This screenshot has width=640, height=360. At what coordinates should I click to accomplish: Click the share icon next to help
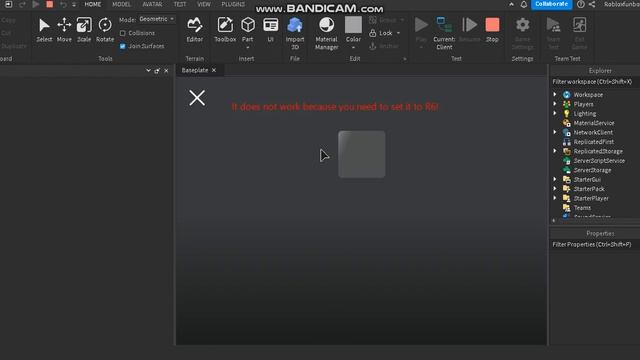(x=592, y=4)
